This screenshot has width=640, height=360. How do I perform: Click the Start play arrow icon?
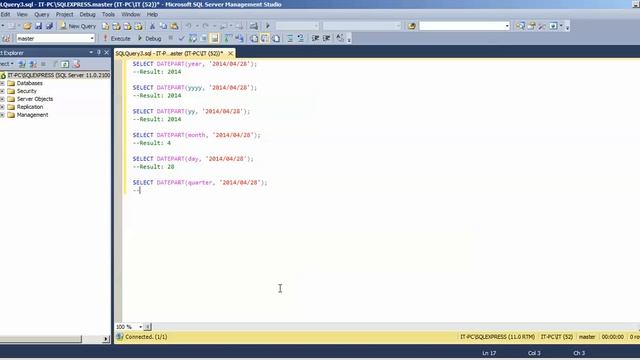click(267, 26)
